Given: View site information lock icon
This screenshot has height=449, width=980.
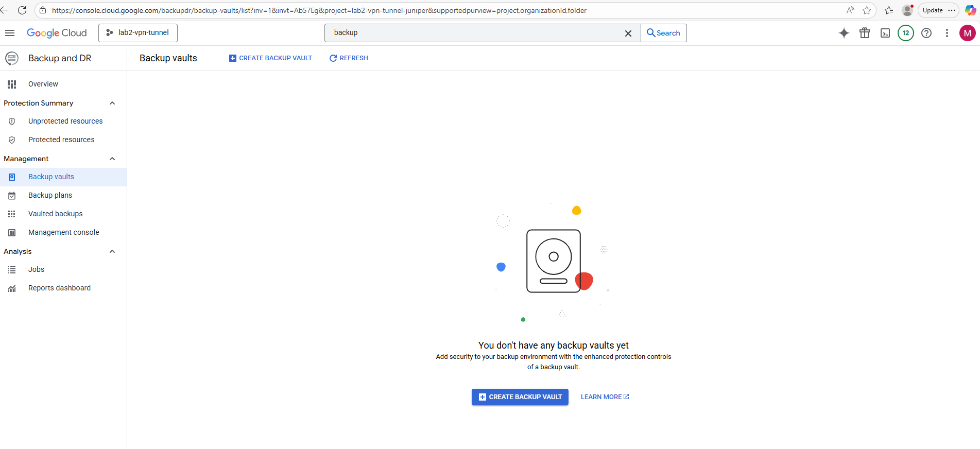Looking at the screenshot, I should click(x=43, y=10).
